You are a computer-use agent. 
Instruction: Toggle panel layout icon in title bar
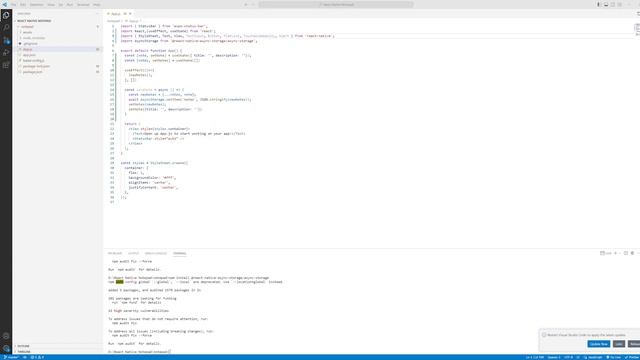[606, 4]
